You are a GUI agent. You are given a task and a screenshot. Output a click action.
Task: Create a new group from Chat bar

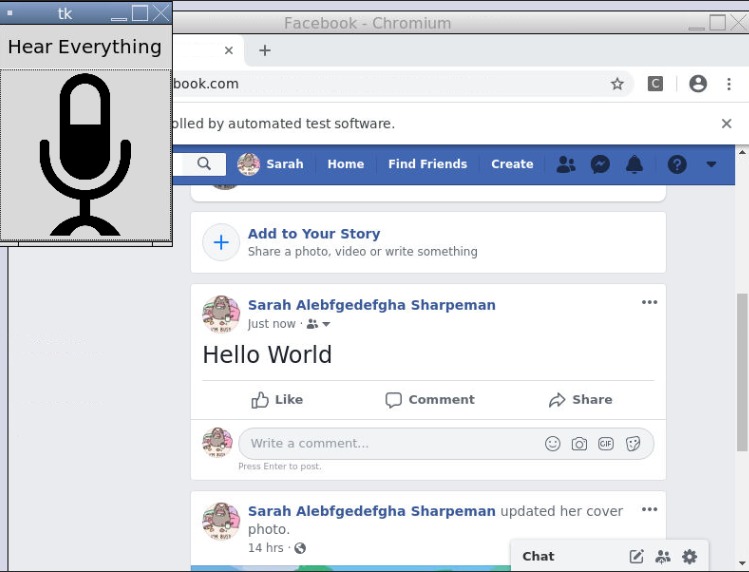click(663, 556)
